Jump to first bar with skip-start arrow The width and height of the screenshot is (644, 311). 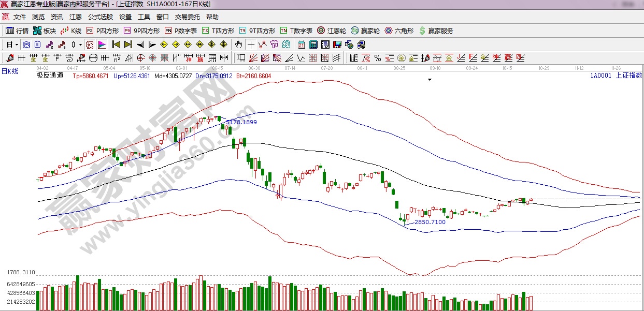click(116, 44)
